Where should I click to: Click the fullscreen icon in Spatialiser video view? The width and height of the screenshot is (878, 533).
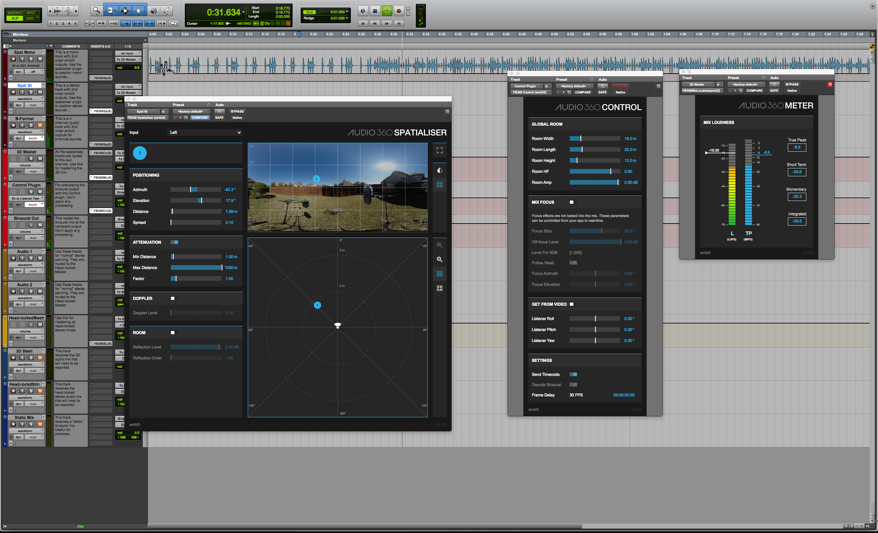(439, 151)
